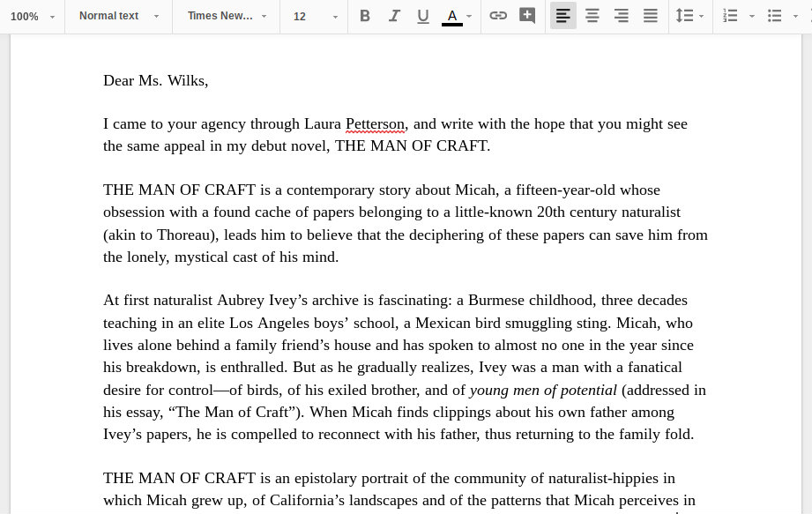Insert a link into the document
Screen dimensions: 812x514
498,15
